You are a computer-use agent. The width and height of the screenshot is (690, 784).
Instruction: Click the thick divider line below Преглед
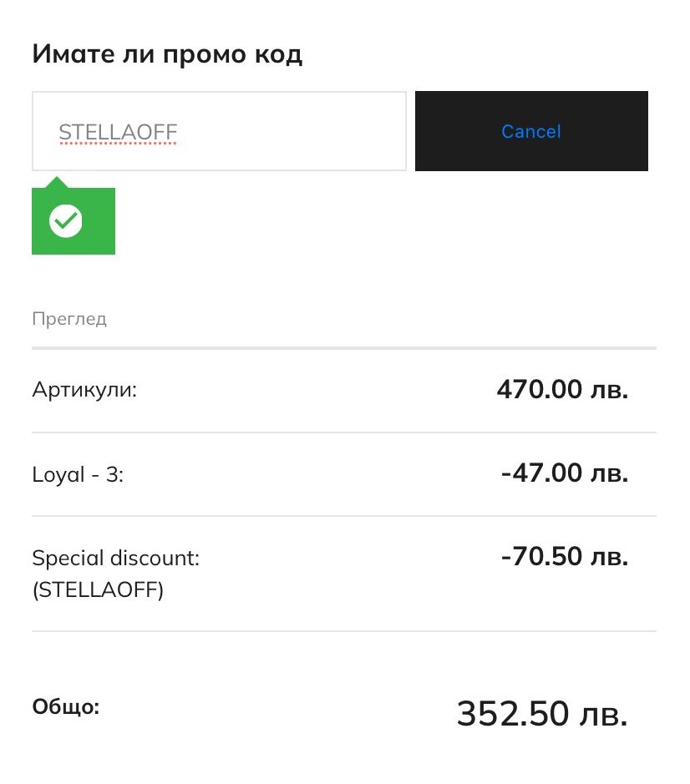(344, 346)
